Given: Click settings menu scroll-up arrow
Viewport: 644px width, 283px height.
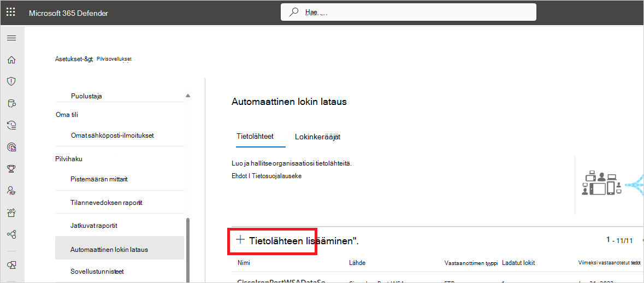Looking at the screenshot, I should pyautogui.click(x=188, y=96).
